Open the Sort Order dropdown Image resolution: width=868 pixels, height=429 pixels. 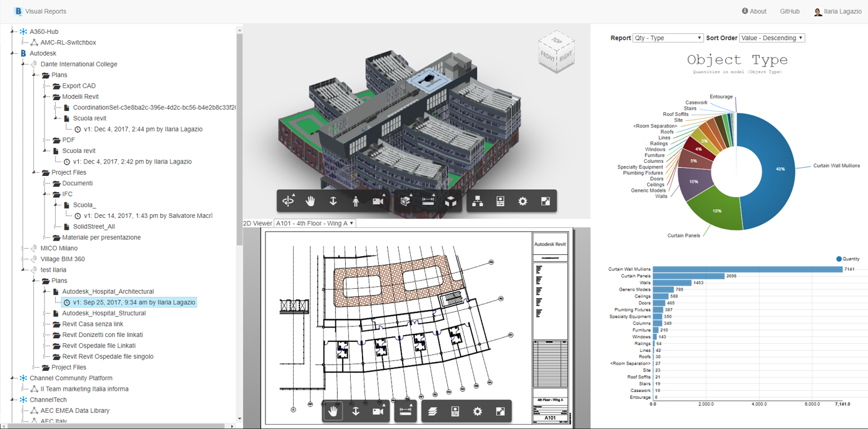coord(770,38)
